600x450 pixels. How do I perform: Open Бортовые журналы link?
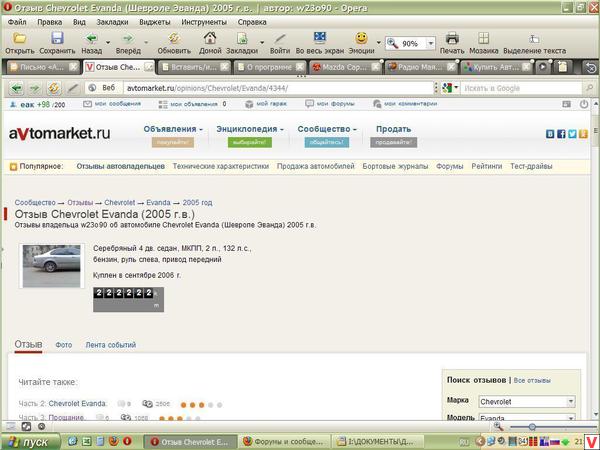pyautogui.click(x=395, y=166)
